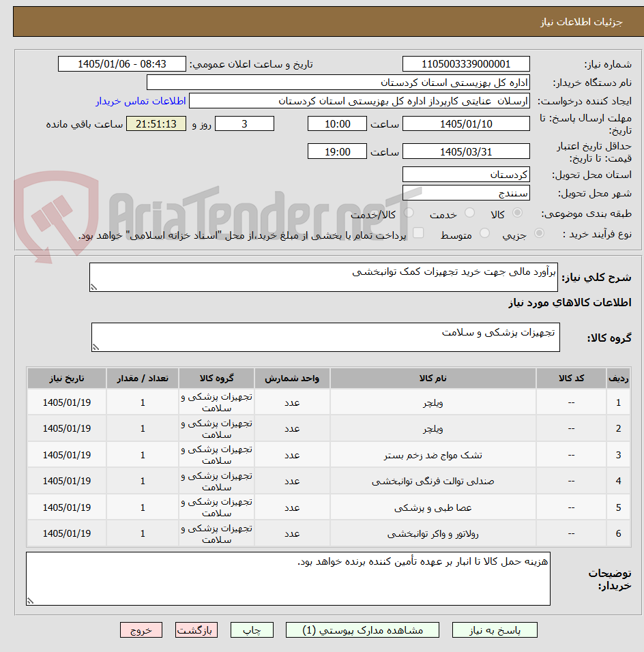Click the buyer notes textarea
This screenshot has width=644, height=652.
pos(288,578)
